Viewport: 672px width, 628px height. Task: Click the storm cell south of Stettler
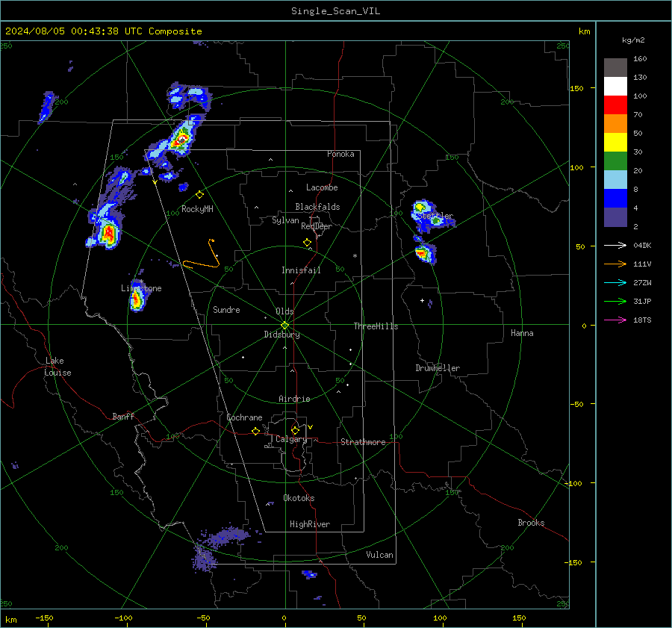(x=425, y=253)
